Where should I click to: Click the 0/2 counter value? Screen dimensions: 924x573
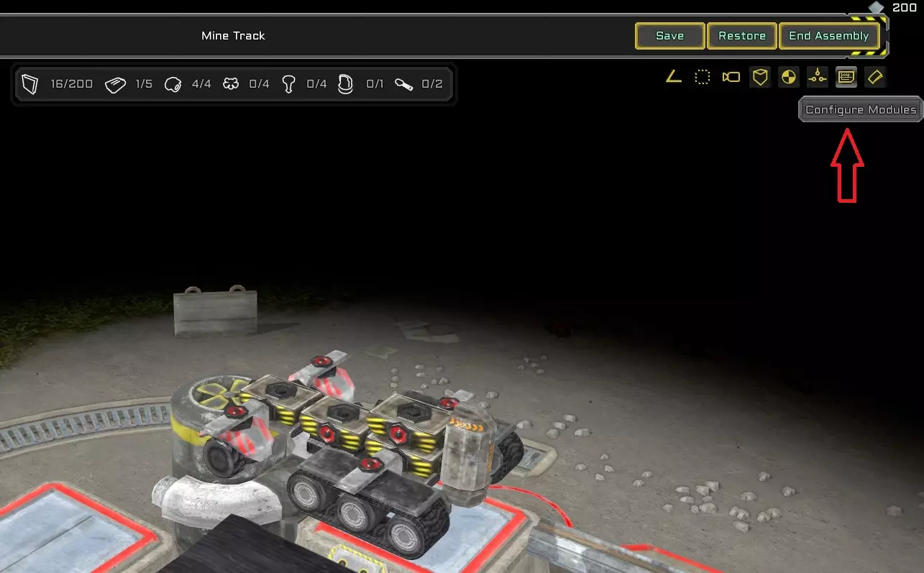tap(432, 84)
